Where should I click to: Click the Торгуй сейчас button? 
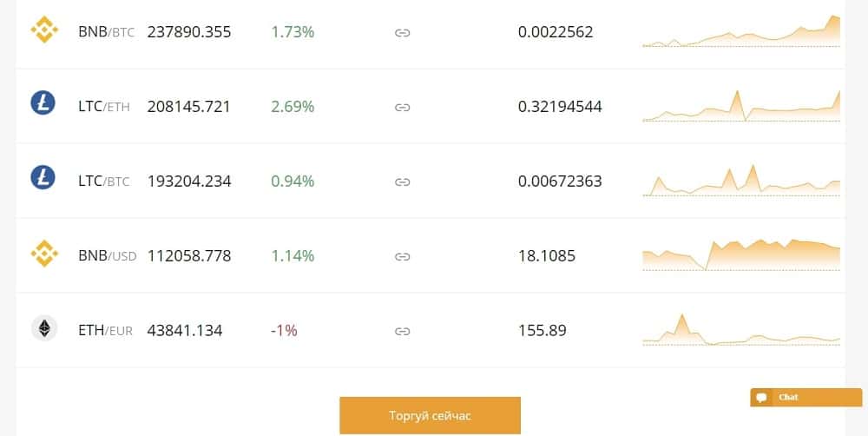[x=430, y=415]
